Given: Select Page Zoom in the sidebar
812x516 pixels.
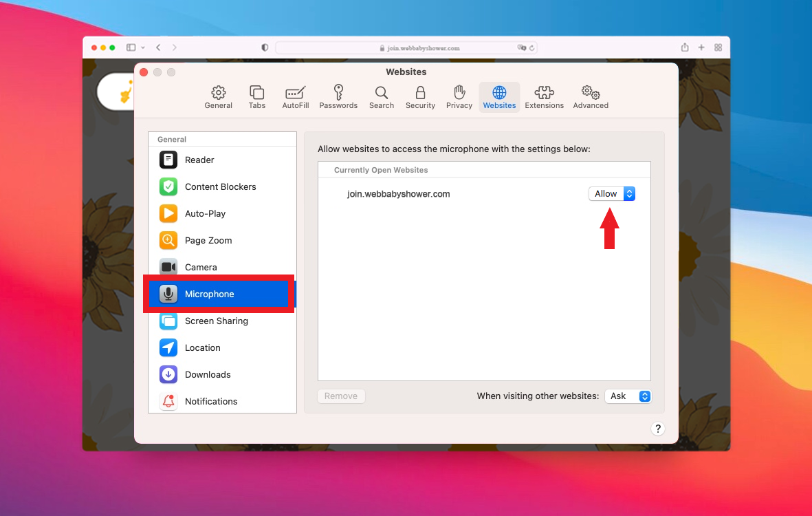Looking at the screenshot, I should (x=222, y=240).
